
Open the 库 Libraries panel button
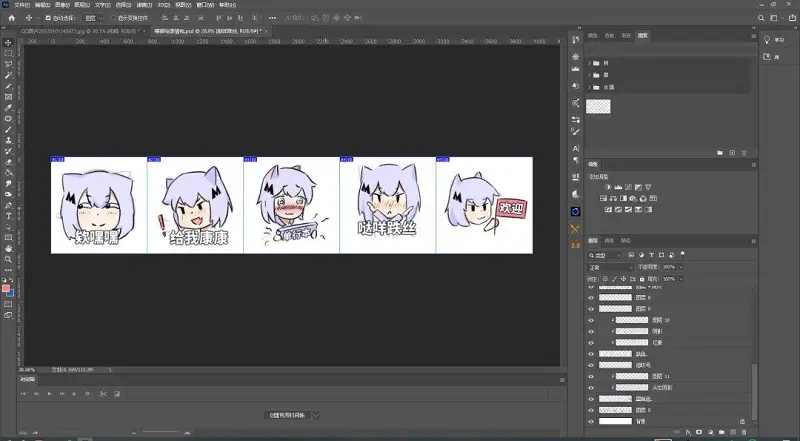(x=771, y=57)
